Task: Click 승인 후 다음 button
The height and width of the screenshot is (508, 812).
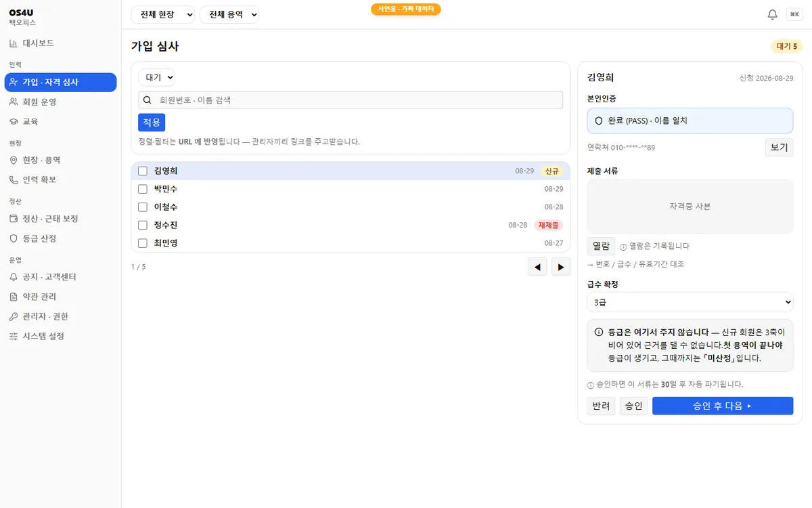Action: tap(723, 406)
